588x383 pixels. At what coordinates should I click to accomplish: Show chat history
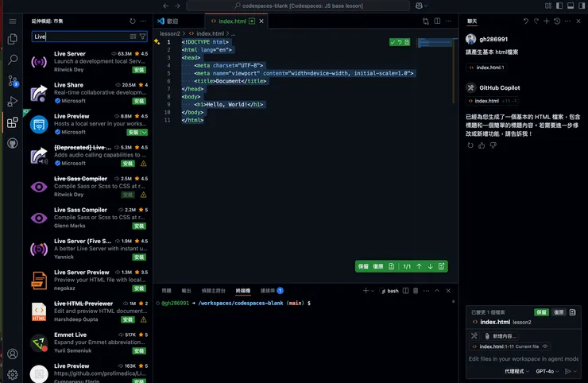click(557, 21)
